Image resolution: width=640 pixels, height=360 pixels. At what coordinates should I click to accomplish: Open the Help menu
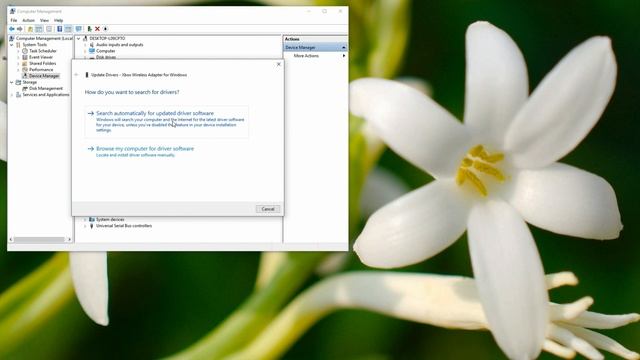58,20
